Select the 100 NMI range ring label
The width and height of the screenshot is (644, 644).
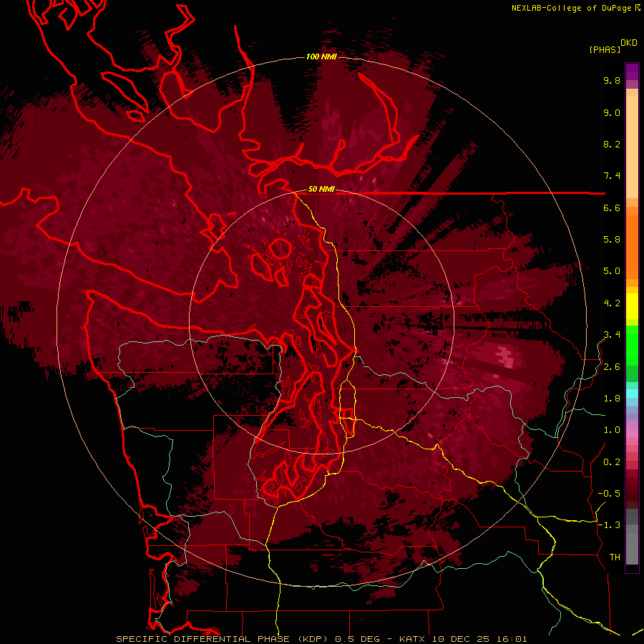click(321, 57)
